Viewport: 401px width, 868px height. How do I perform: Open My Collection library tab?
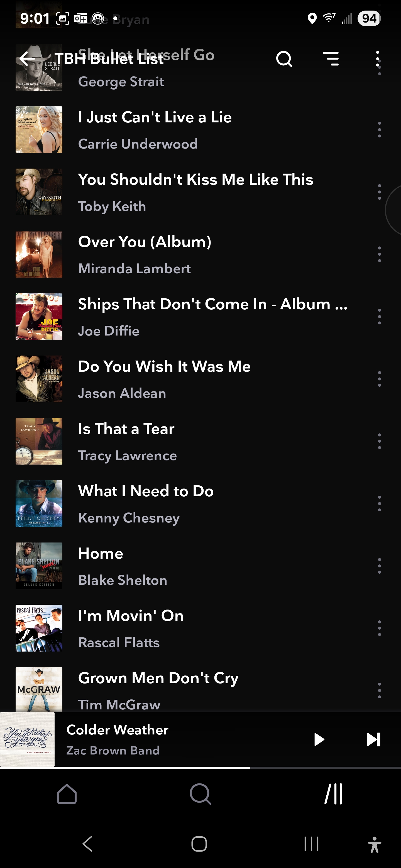[x=334, y=794]
